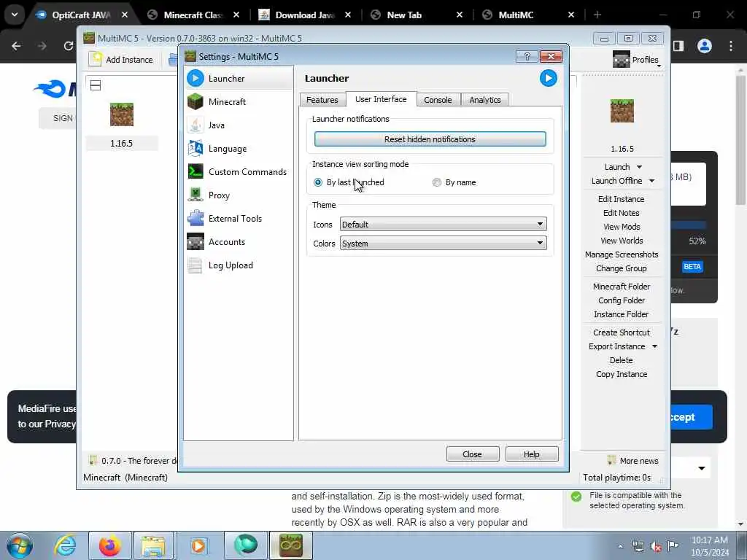This screenshot has height=560, width=747.
Task: Open a new browser tab with plus button
Action: tap(597, 15)
